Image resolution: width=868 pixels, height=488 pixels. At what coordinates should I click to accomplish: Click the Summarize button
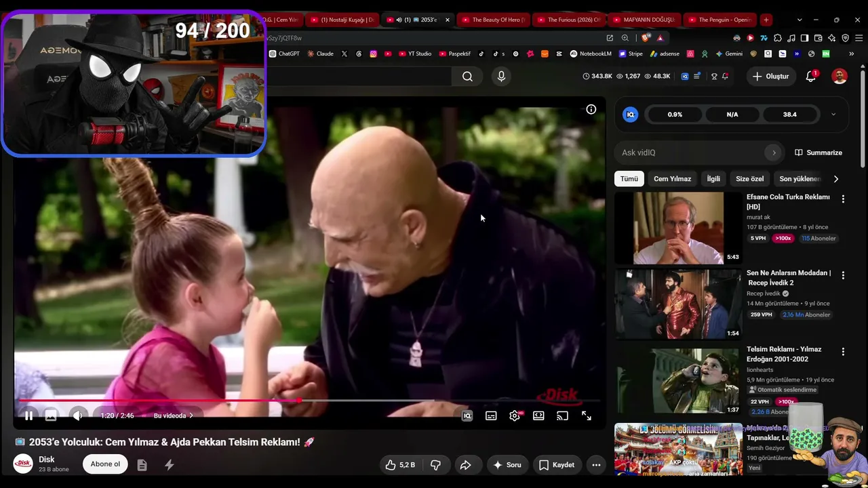pos(818,152)
